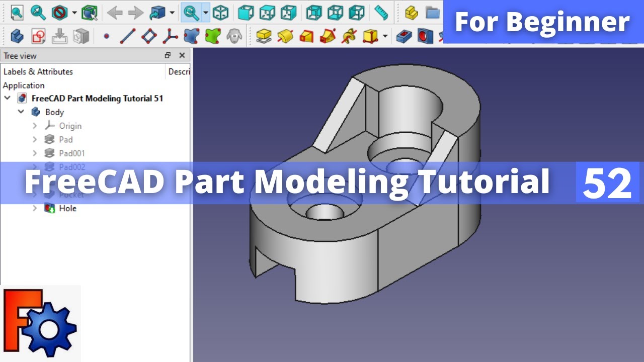This screenshot has height=362, width=644.
Task: Select the Measure Distance ruler tool
Action: click(x=381, y=13)
